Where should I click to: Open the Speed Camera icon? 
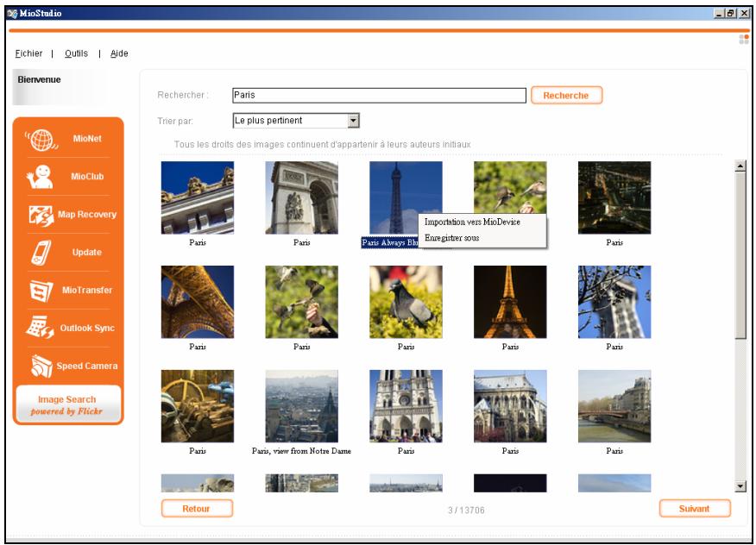[41, 366]
